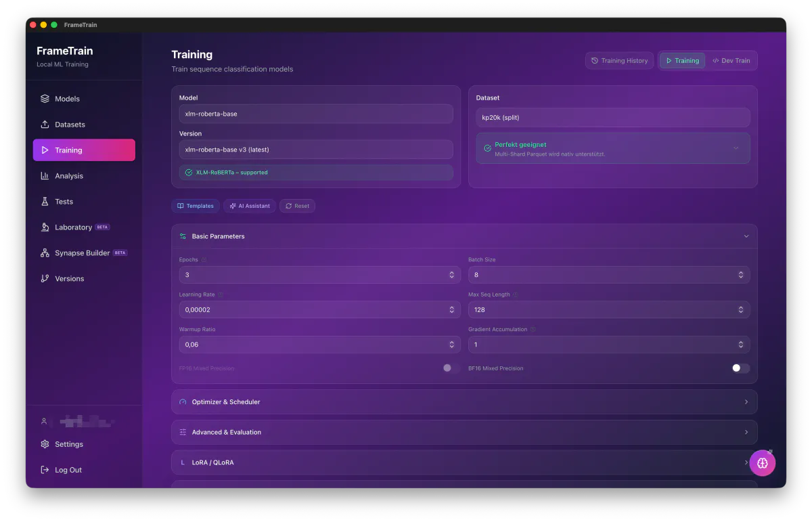The width and height of the screenshot is (812, 522).
Task: Click the Analysis bar chart icon
Action: pyautogui.click(x=45, y=175)
